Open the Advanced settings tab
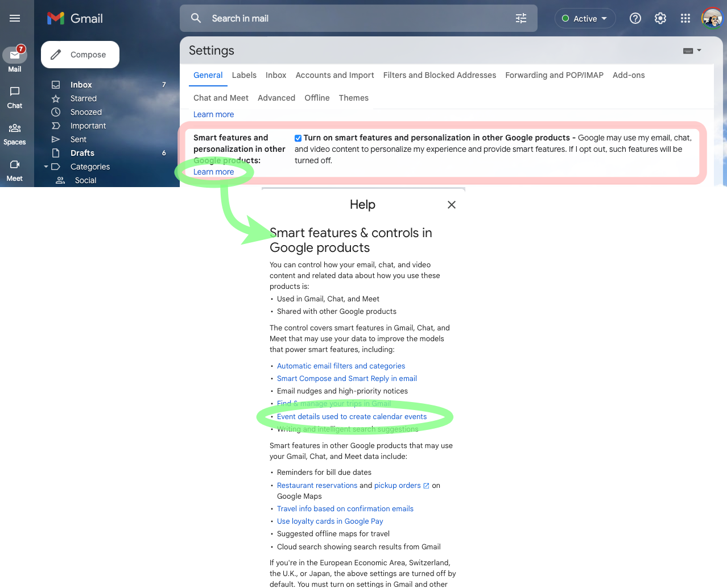Screen dimensions: 727x588 pos(276,98)
